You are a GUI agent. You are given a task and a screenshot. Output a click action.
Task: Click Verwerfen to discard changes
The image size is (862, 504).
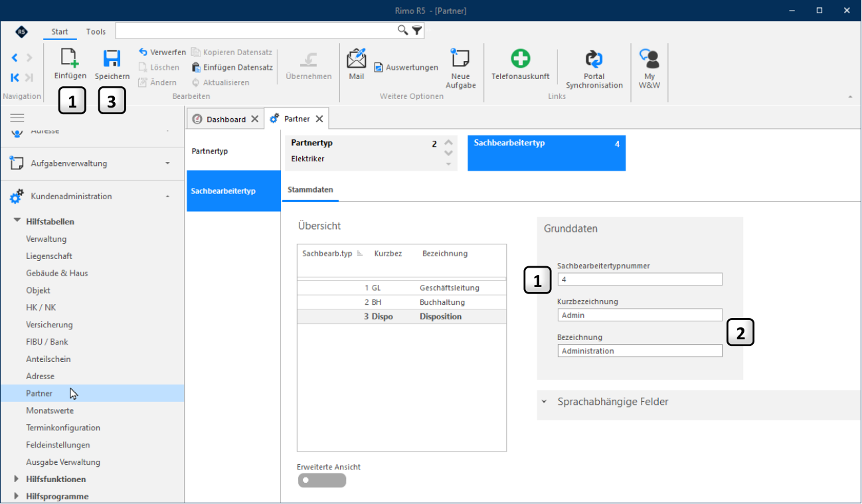tap(162, 52)
